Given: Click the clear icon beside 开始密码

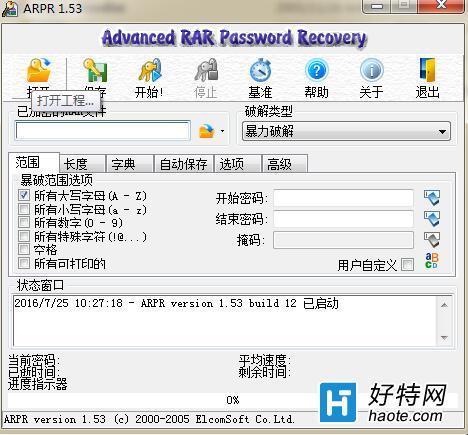Looking at the screenshot, I should pyautogui.click(x=432, y=198).
